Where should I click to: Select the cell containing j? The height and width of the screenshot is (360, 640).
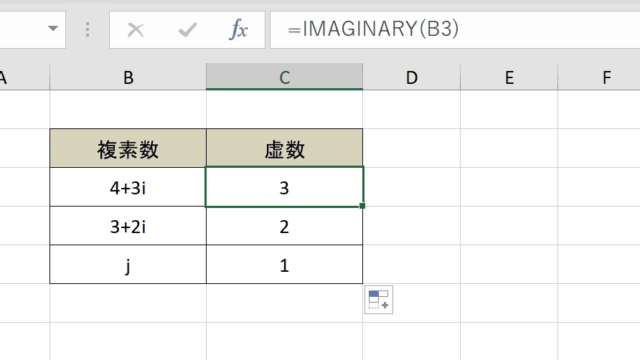[x=128, y=264]
